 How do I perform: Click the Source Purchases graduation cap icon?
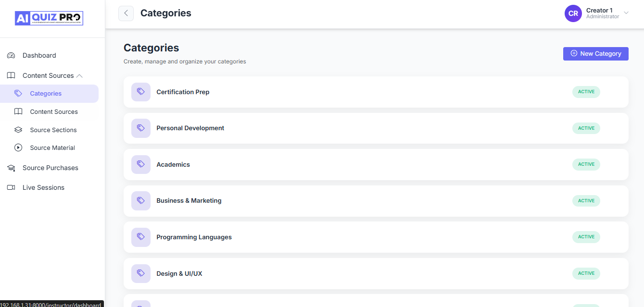click(11, 168)
